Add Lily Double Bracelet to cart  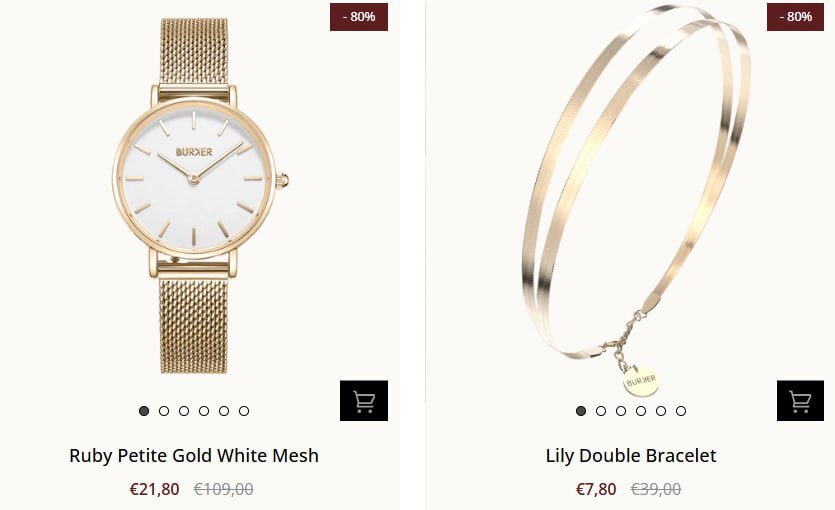pyautogui.click(x=800, y=400)
